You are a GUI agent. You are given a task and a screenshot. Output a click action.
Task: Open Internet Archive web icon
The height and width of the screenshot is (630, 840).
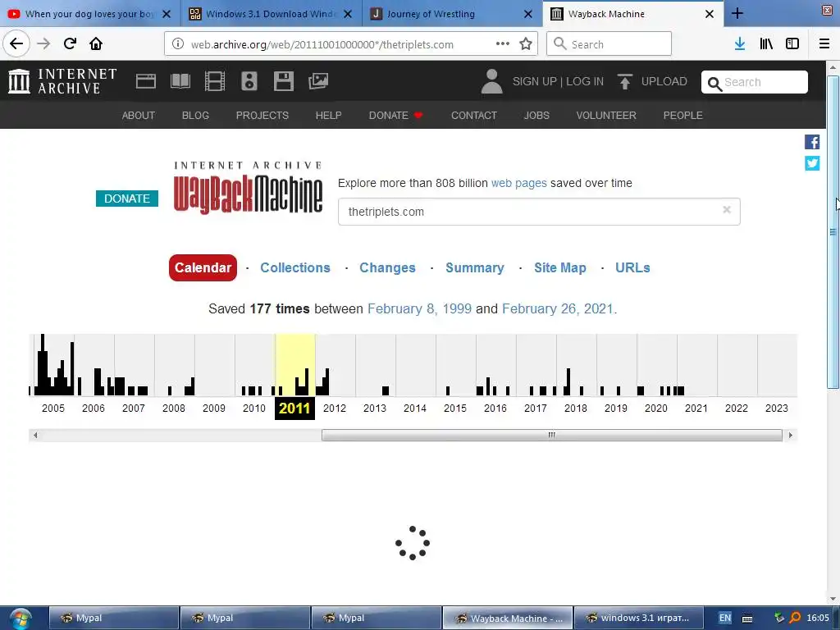coord(146,81)
